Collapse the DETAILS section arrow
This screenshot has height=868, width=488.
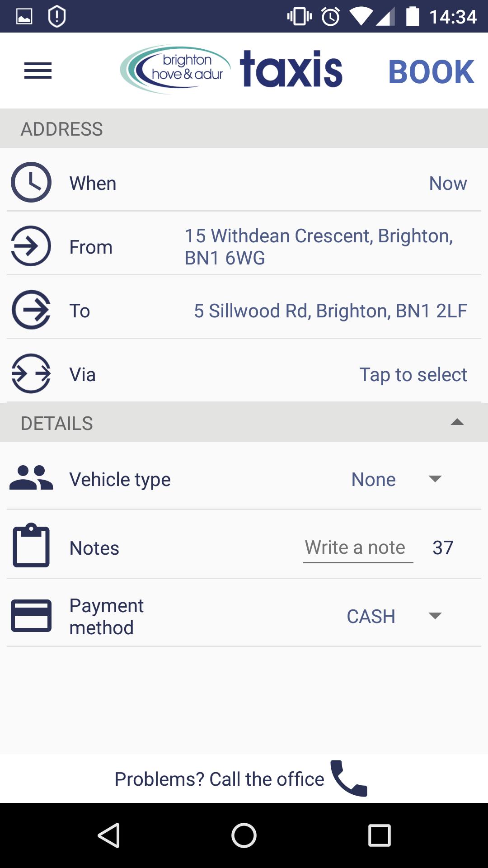click(x=457, y=423)
